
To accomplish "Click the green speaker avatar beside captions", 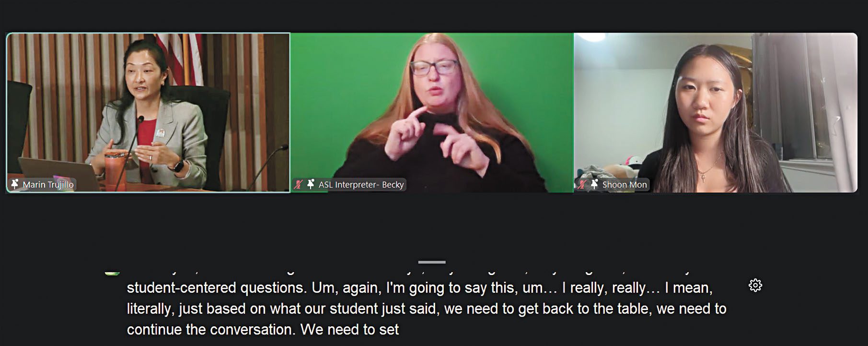I will pyautogui.click(x=112, y=273).
